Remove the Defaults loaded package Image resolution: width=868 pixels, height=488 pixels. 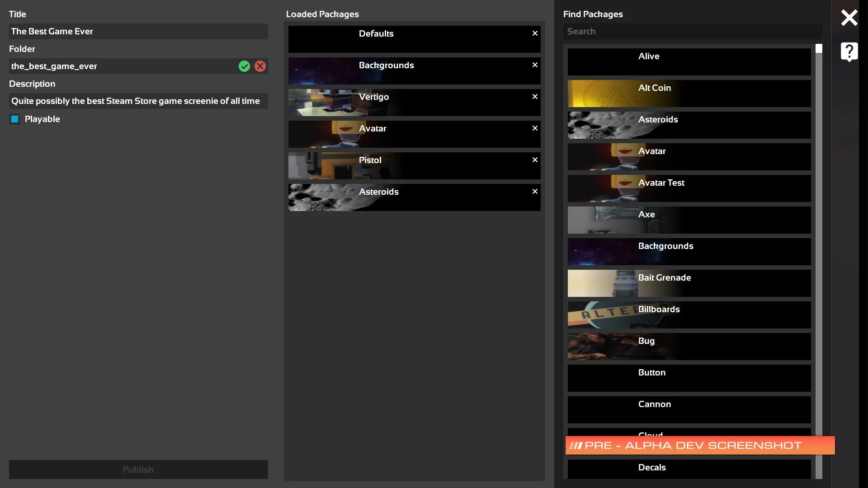(x=535, y=33)
